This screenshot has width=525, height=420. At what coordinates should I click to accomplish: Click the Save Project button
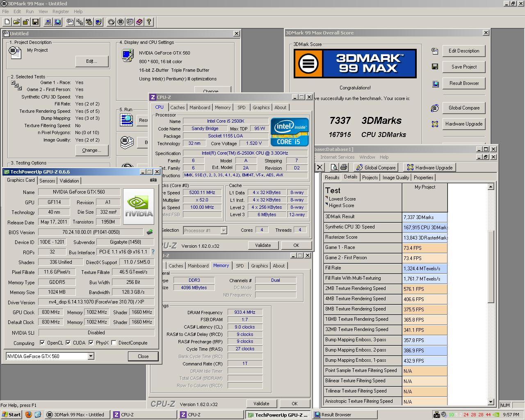pos(464,67)
